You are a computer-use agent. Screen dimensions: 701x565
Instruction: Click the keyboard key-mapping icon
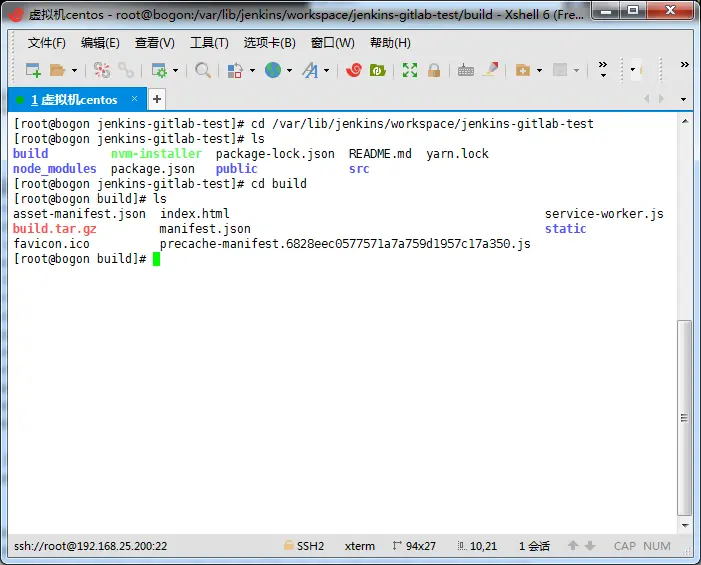click(x=466, y=70)
